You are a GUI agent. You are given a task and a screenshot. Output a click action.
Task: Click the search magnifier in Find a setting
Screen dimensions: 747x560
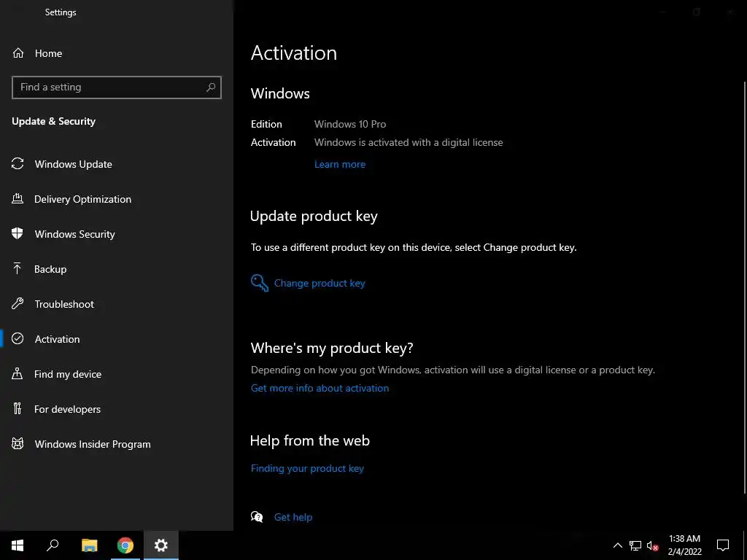tap(211, 87)
